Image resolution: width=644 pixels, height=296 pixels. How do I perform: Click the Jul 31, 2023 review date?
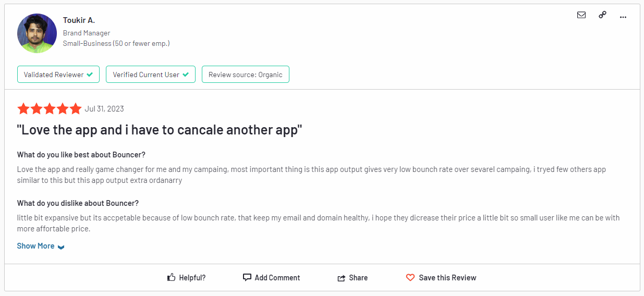104,109
